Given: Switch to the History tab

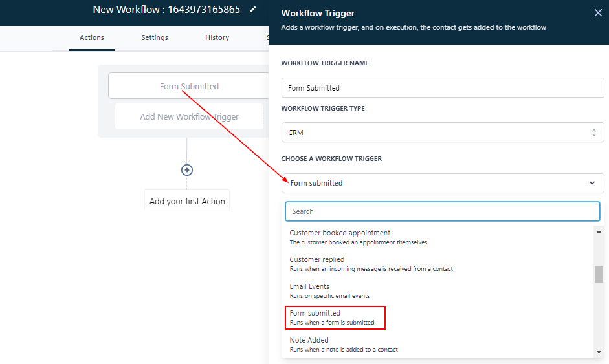Looking at the screenshot, I should point(217,37).
